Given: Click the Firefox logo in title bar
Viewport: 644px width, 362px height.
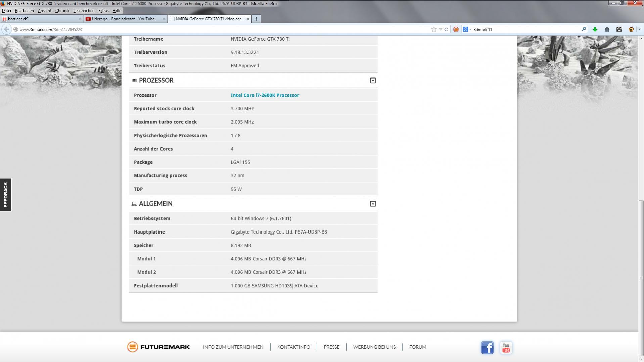Looking at the screenshot, I should [x=3, y=4].
